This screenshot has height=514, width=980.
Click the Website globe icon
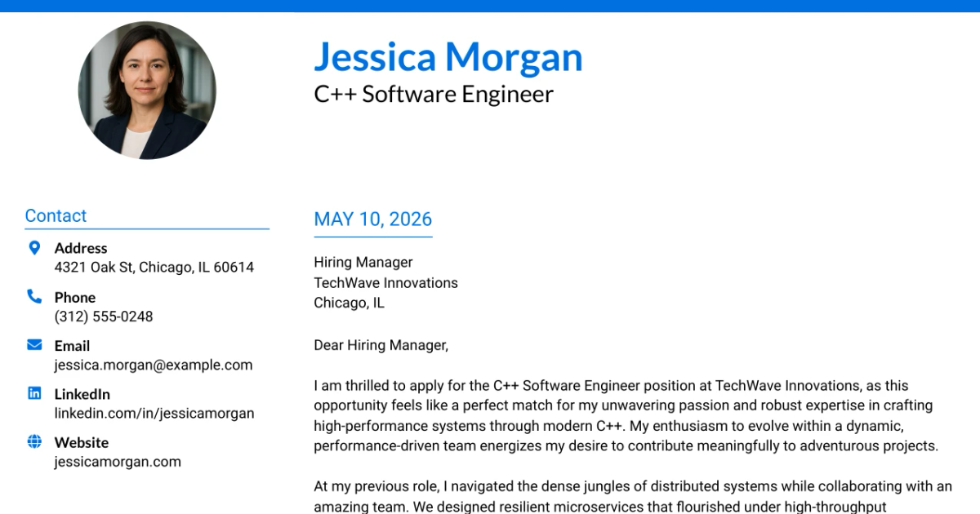(34, 441)
